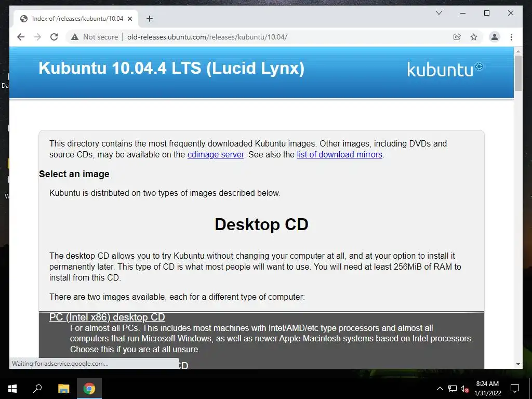This screenshot has width=532, height=399.
Task: Close the Index of /releases/kubuntu tab
Action: 129,19
